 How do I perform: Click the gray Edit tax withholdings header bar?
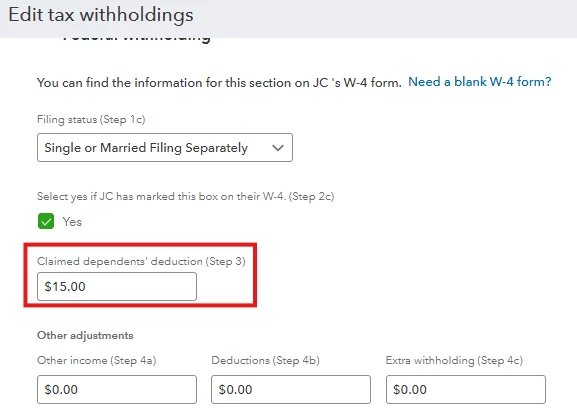(x=288, y=18)
